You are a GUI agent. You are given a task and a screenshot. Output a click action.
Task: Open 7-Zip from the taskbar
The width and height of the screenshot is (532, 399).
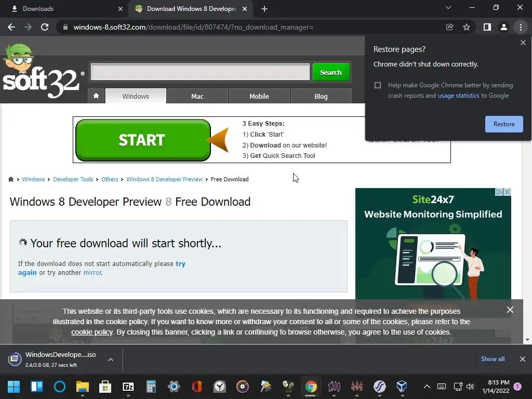point(128,387)
